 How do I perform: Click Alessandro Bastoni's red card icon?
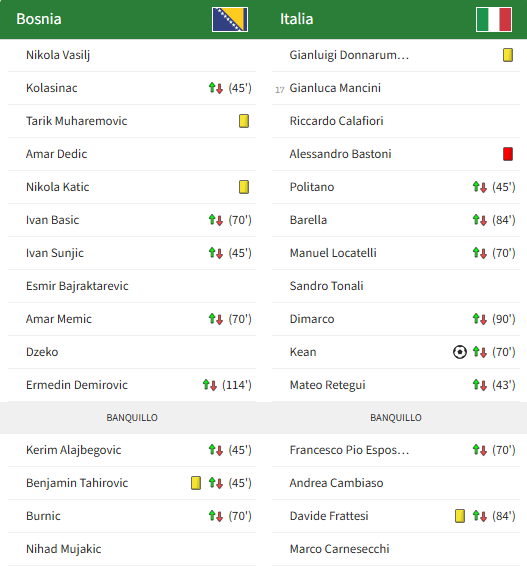tap(508, 154)
